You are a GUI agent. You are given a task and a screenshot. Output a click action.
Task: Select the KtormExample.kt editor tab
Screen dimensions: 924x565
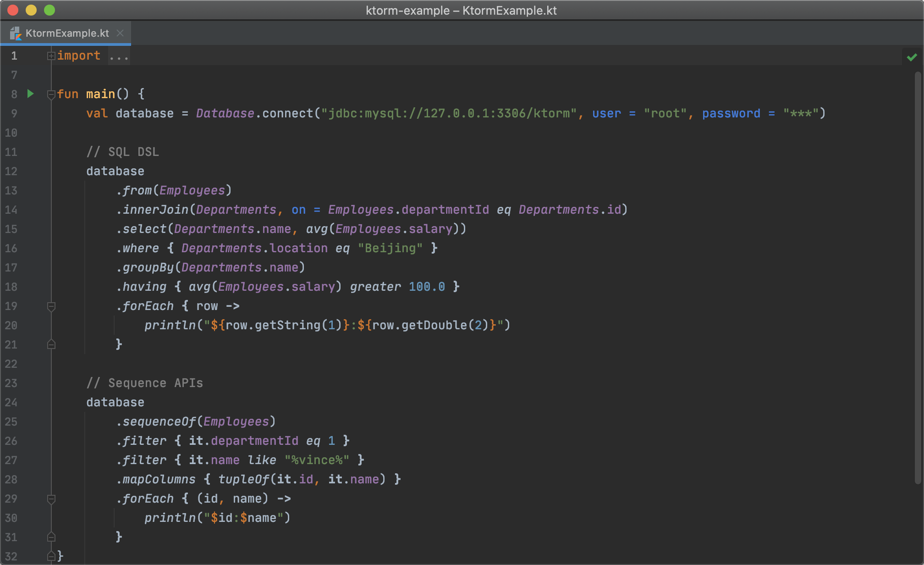coord(67,33)
